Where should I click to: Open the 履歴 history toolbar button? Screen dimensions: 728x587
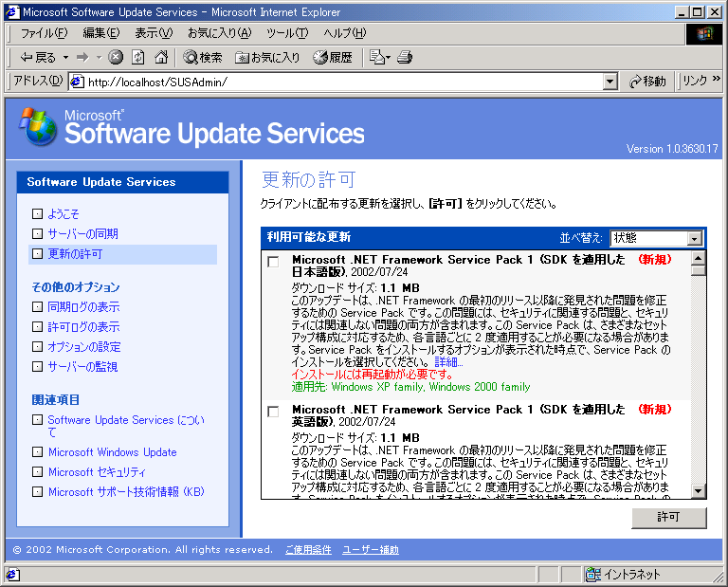tap(333, 58)
